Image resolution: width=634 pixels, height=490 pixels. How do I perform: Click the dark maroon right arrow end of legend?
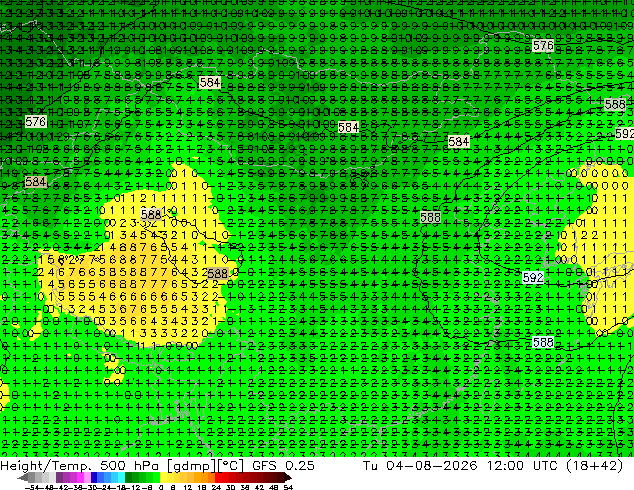coord(287,477)
